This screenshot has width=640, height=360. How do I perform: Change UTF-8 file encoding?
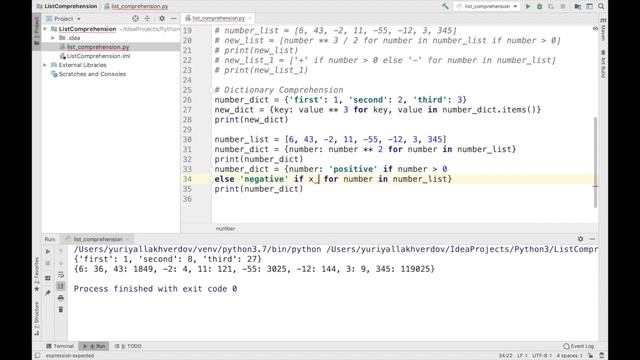tap(541, 356)
